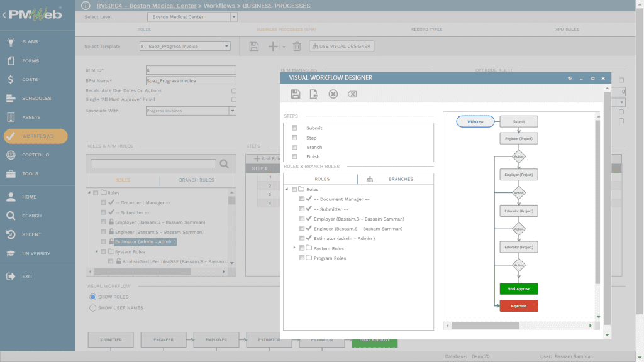
Task: Switch to the Roles top tab
Action: coord(144,30)
